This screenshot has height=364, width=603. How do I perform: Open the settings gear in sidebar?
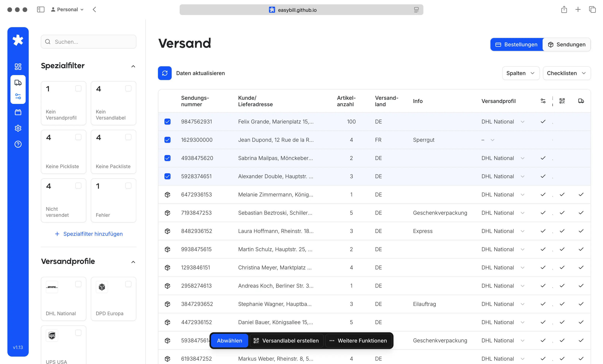pyautogui.click(x=18, y=128)
